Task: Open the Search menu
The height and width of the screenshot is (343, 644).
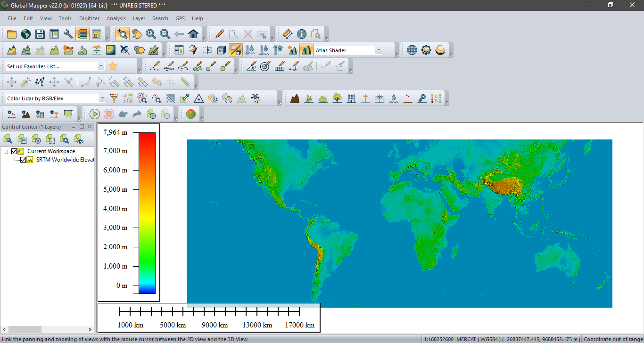Action: [160, 18]
